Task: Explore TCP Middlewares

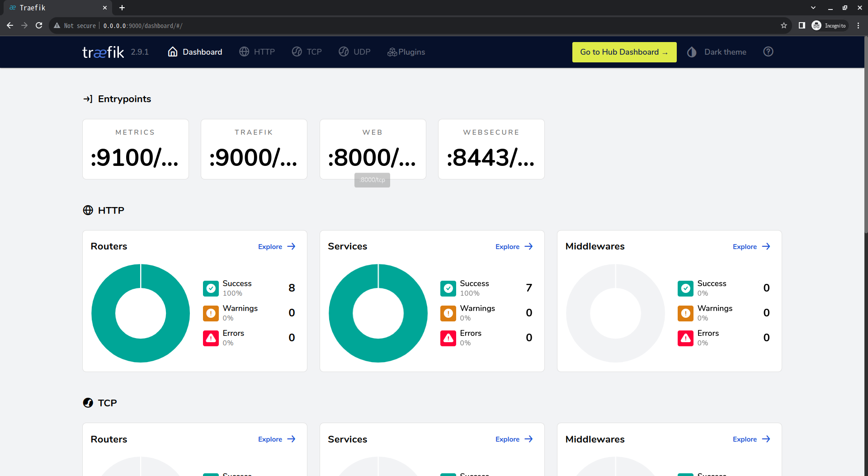Action: 751,439
